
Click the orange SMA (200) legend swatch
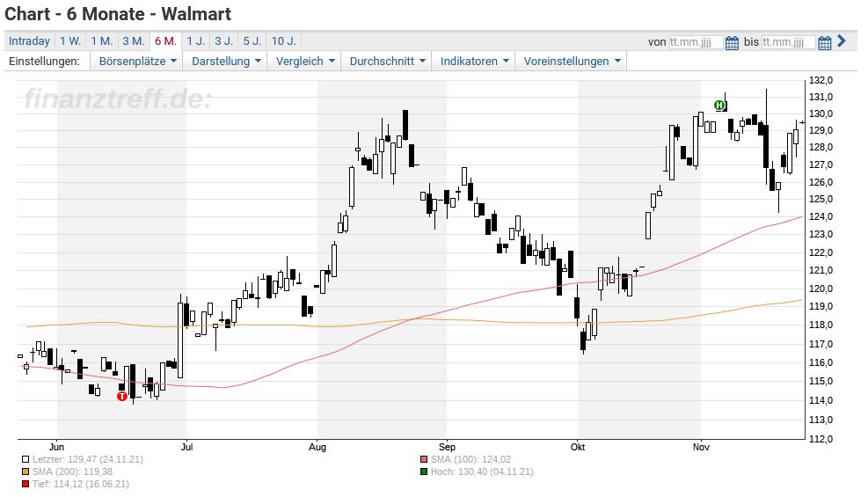[26, 471]
